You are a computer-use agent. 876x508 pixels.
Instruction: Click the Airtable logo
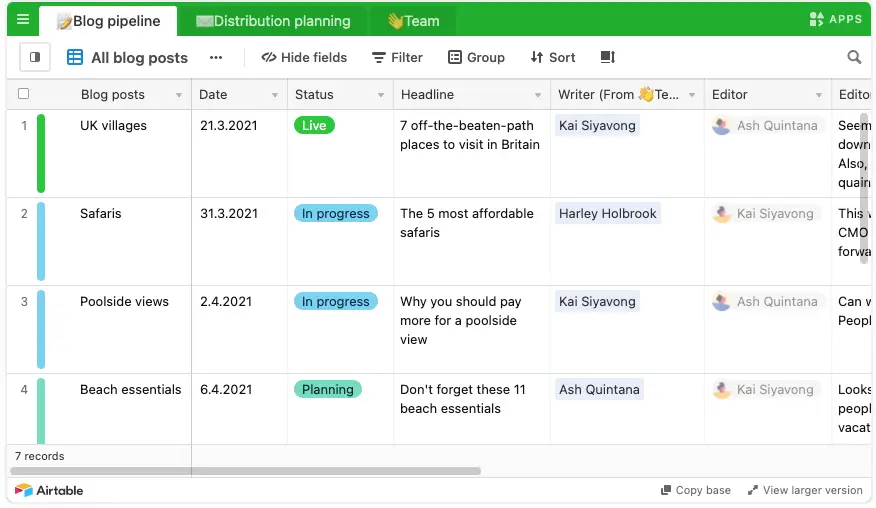click(49, 490)
